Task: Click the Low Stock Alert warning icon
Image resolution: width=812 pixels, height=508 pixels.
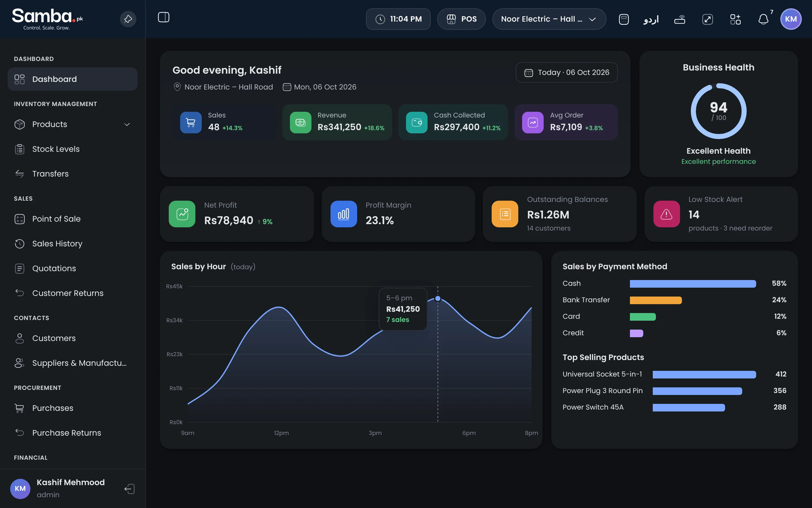Action: pyautogui.click(x=666, y=214)
